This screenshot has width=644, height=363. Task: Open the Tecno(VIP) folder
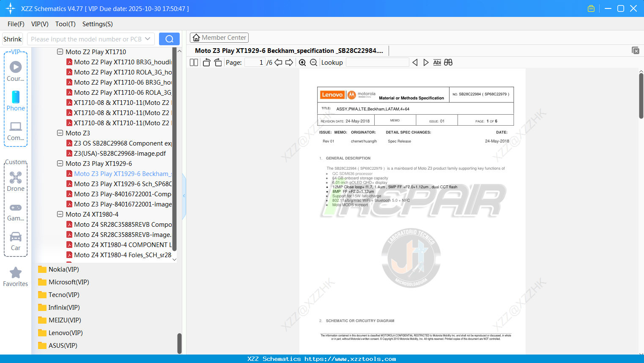[59, 295]
